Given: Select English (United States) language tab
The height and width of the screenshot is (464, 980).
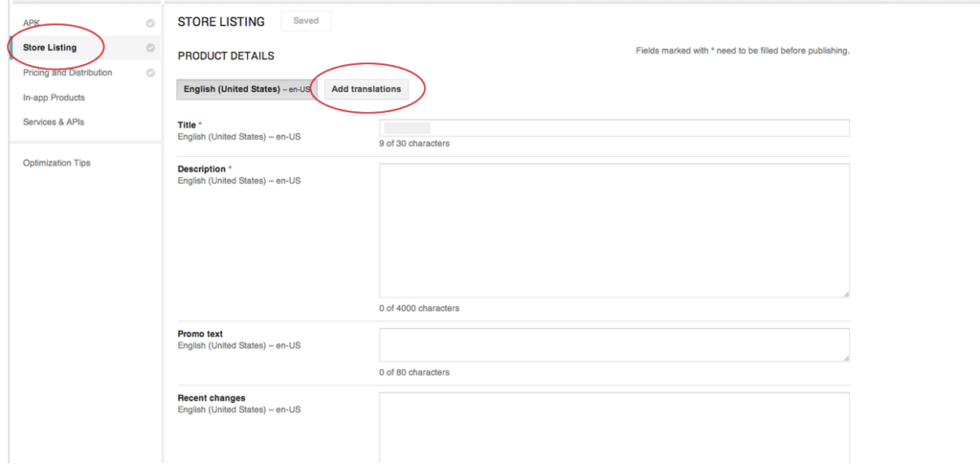Looking at the screenshot, I should pyautogui.click(x=248, y=89).
